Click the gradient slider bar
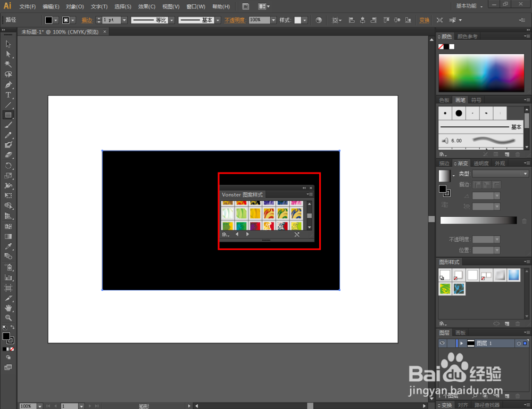Screen dimensions: 532x409 [478, 220]
